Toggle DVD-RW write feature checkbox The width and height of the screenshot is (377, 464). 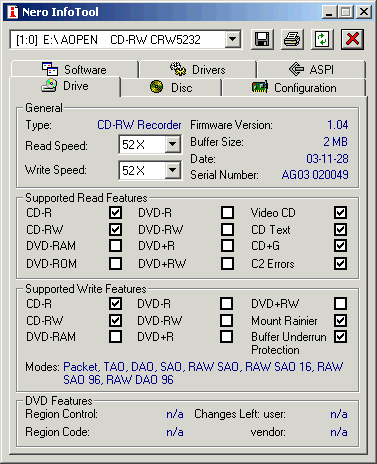click(226, 320)
